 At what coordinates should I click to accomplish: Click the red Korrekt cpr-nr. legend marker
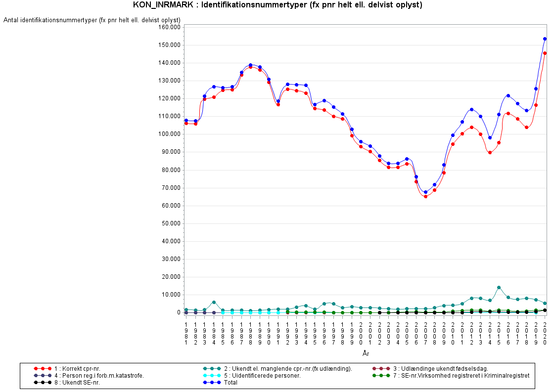pyautogui.click(x=43, y=369)
